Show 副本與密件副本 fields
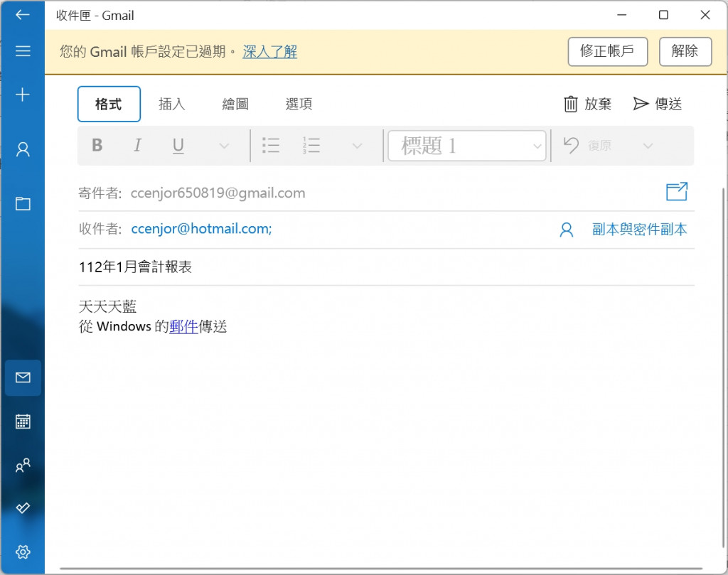Image resolution: width=728 pixels, height=575 pixels. tap(639, 230)
